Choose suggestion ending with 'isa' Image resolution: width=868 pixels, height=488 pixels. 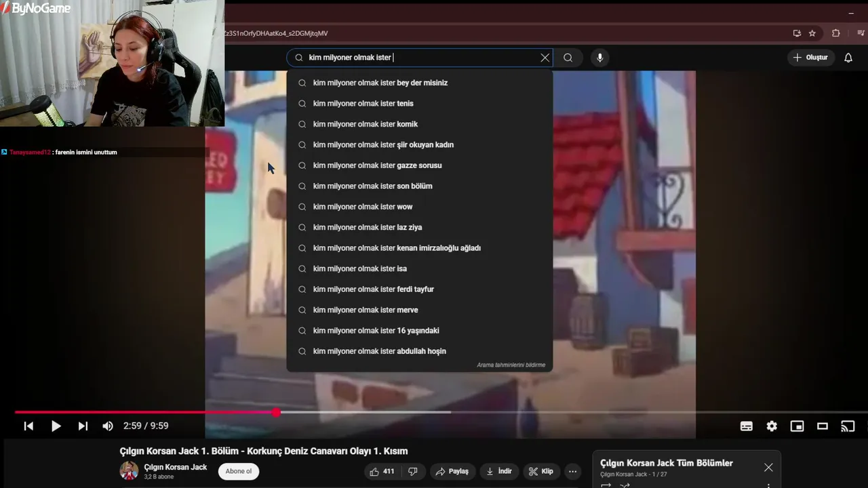coord(419,269)
